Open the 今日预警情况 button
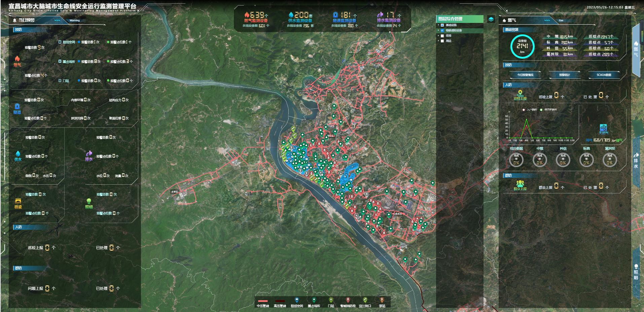Viewport: 644px width, 312px height. pyautogui.click(x=525, y=75)
